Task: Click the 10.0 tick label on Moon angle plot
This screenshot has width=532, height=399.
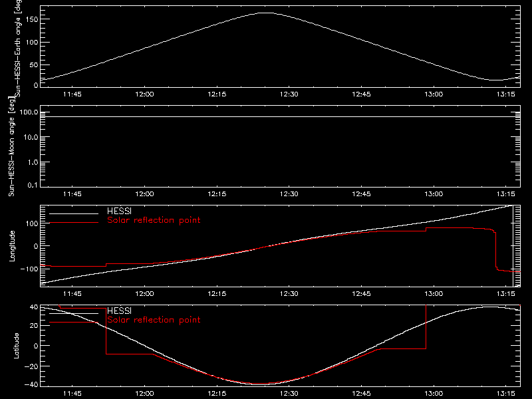Action: 31,137
